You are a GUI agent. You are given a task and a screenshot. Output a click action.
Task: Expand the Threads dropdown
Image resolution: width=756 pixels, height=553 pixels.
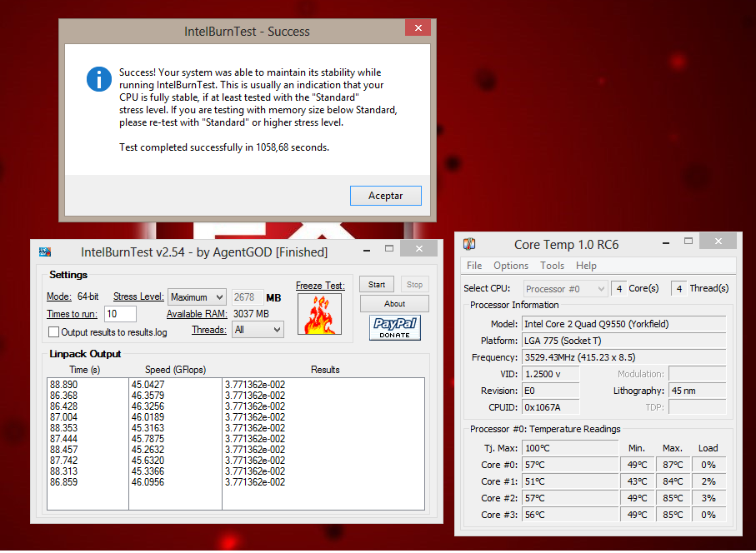tap(259, 330)
